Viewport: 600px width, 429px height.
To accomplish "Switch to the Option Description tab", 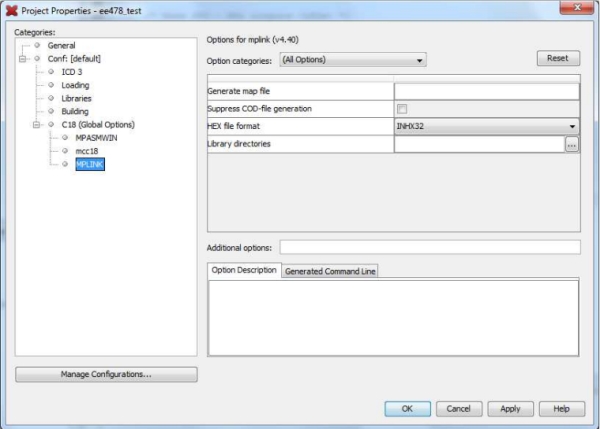I will tap(244, 271).
